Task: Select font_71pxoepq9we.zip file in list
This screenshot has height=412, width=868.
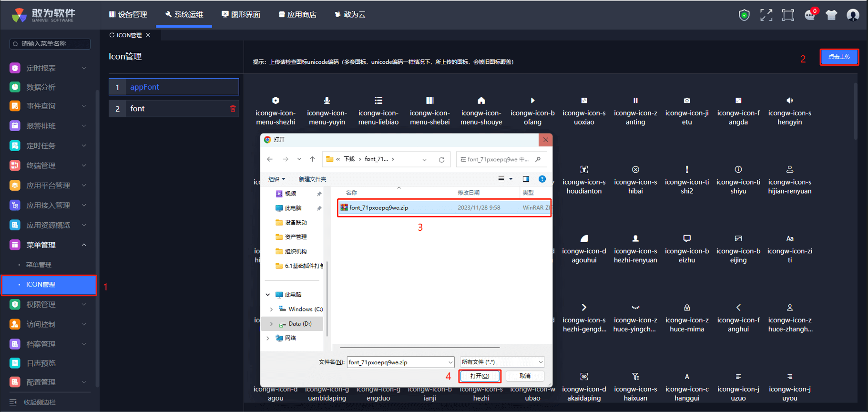Action: (x=378, y=208)
